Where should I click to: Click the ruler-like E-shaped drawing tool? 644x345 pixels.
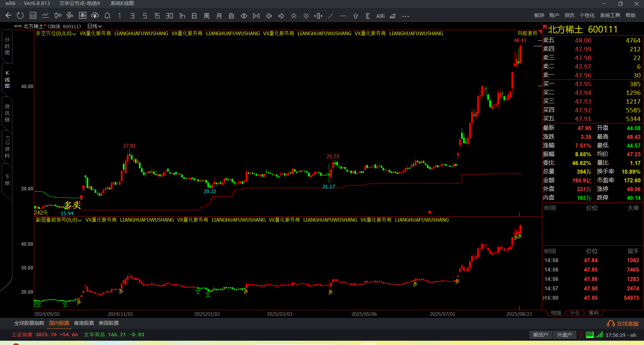(368, 15)
